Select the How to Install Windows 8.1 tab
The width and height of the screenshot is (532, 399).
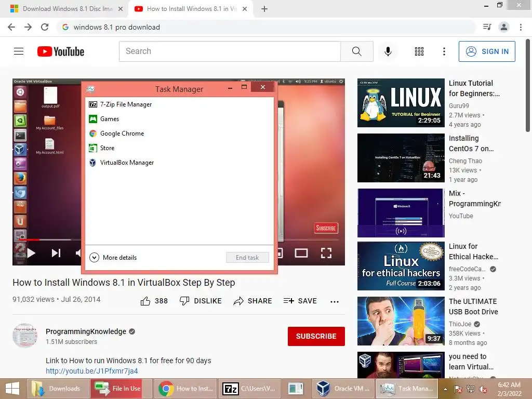pyautogui.click(x=190, y=9)
